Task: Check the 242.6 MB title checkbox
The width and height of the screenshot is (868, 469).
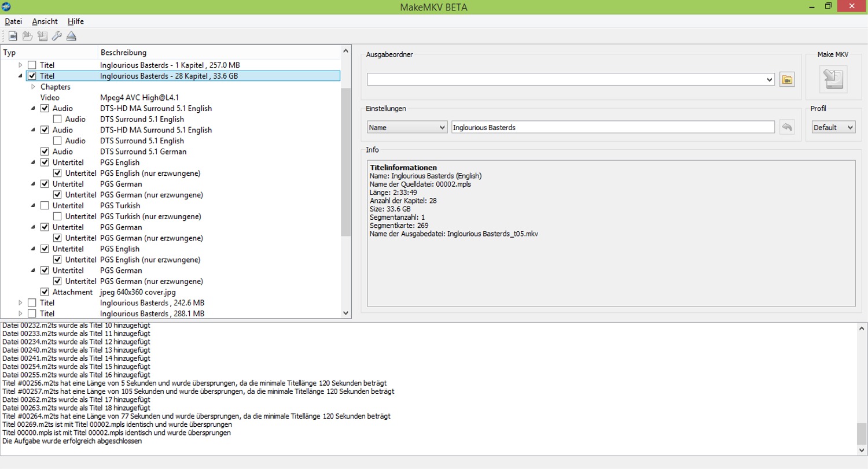Action: coord(32,302)
